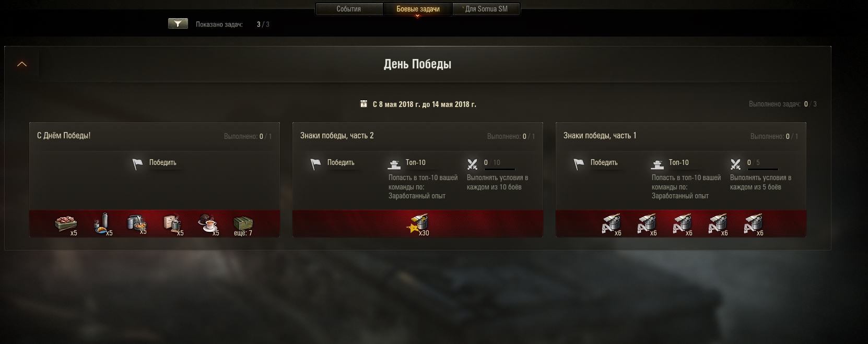Open the С Днём Победы! task card title

click(x=64, y=136)
